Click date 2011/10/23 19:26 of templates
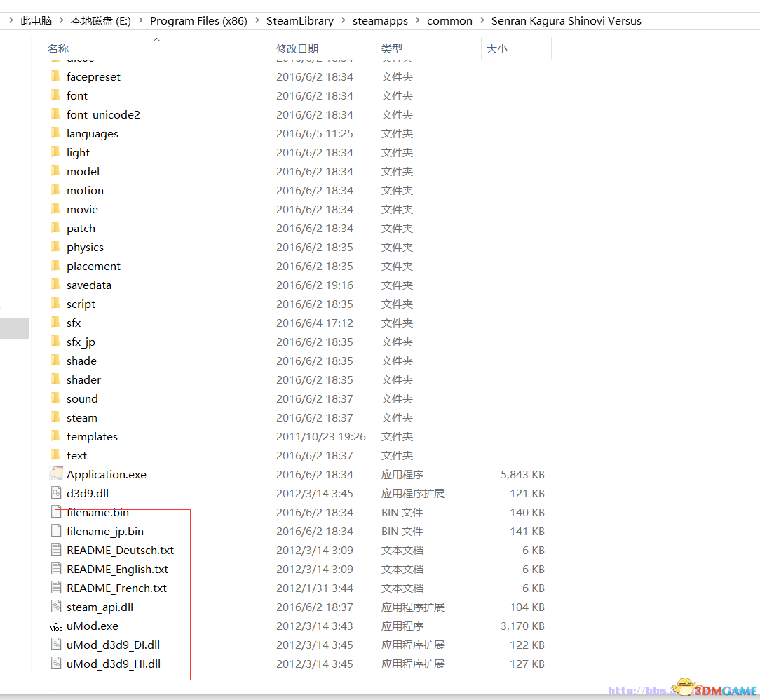This screenshot has height=700, width=760. click(321, 436)
